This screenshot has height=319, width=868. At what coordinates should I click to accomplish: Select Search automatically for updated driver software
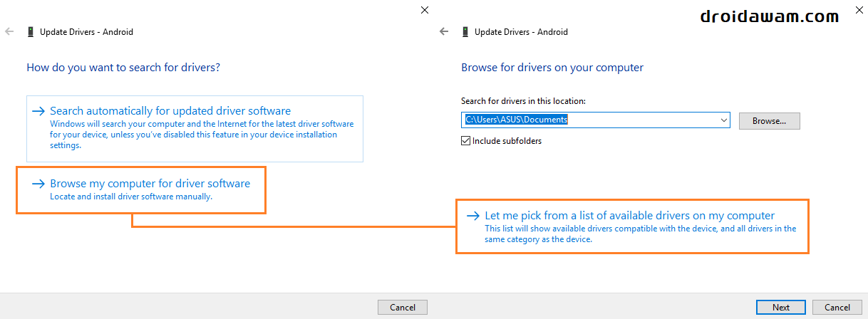click(170, 111)
